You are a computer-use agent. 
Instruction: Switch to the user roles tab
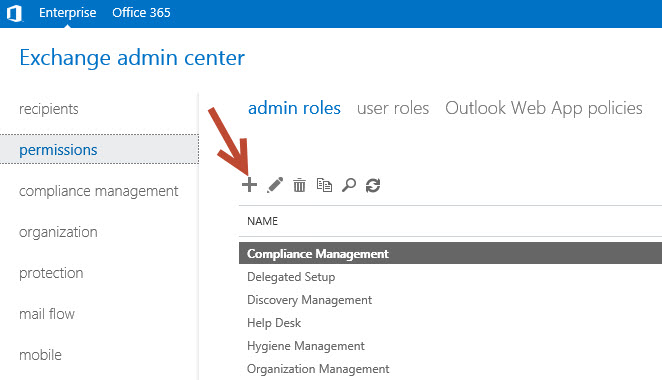click(x=393, y=108)
